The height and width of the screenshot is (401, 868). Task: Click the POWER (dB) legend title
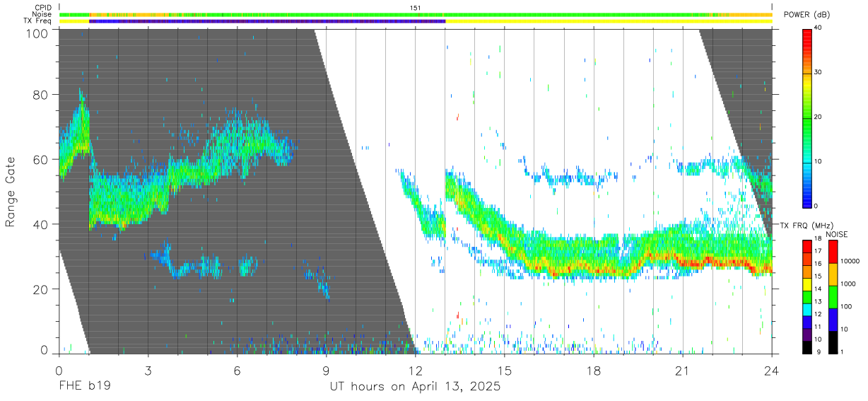[x=807, y=15]
